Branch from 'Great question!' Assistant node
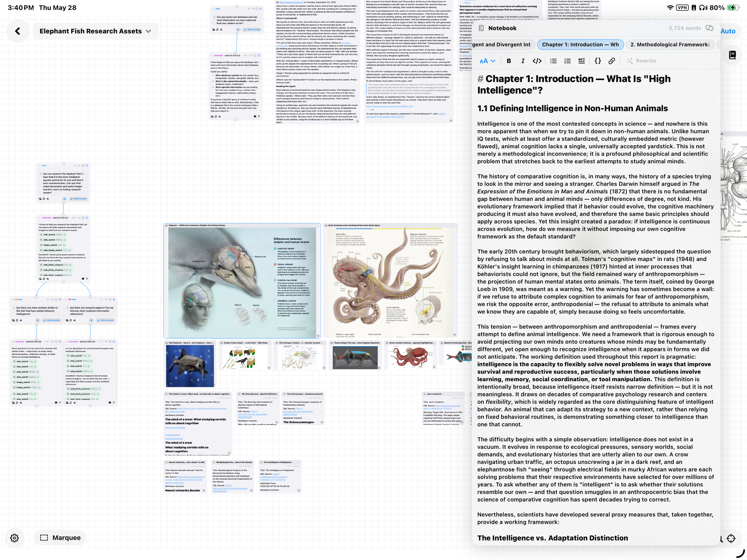 click(x=60, y=403)
